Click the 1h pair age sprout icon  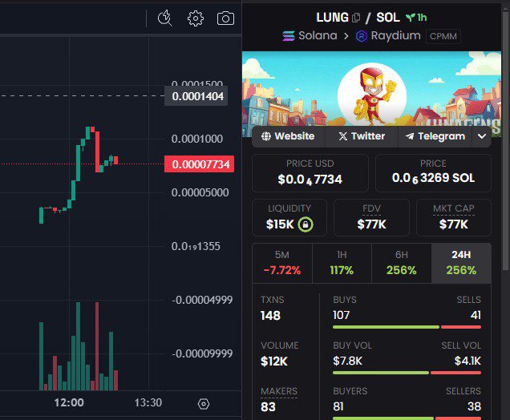pos(411,17)
